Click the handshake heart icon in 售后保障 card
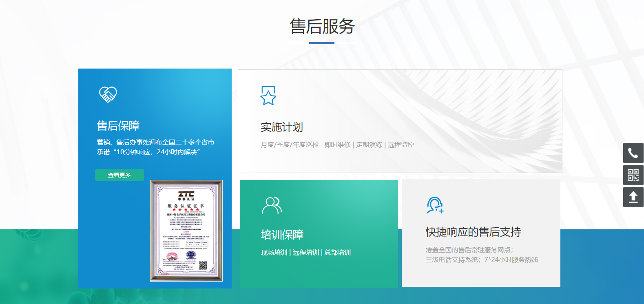Screen dimensions: 644x304 coord(108,94)
